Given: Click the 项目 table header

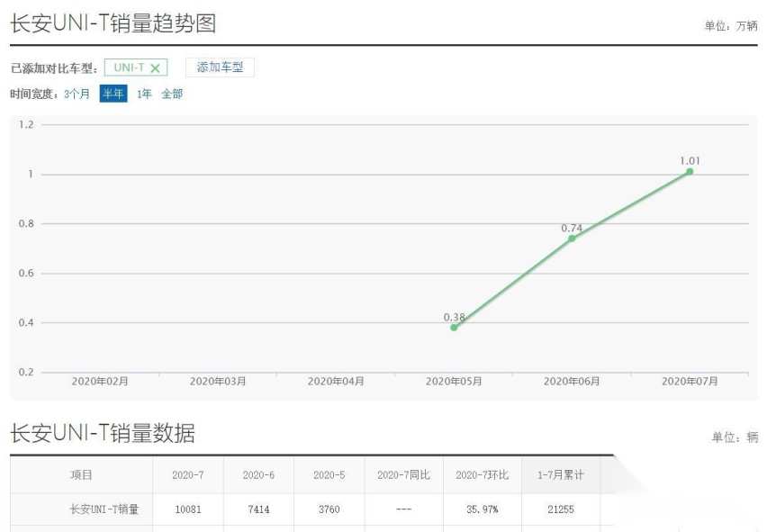Looking at the screenshot, I should pyautogui.click(x=81, y=474).
